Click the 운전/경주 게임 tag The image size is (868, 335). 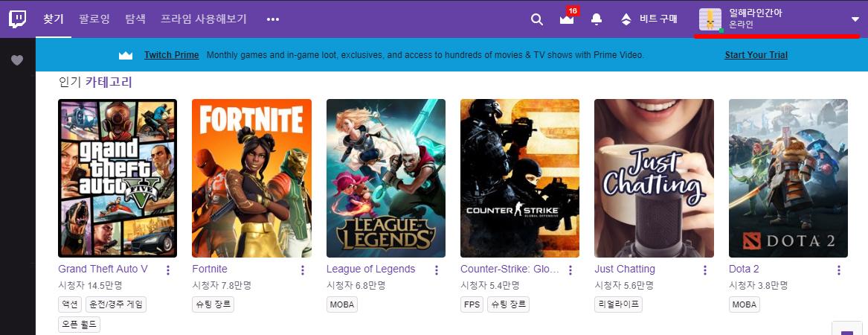116,304
